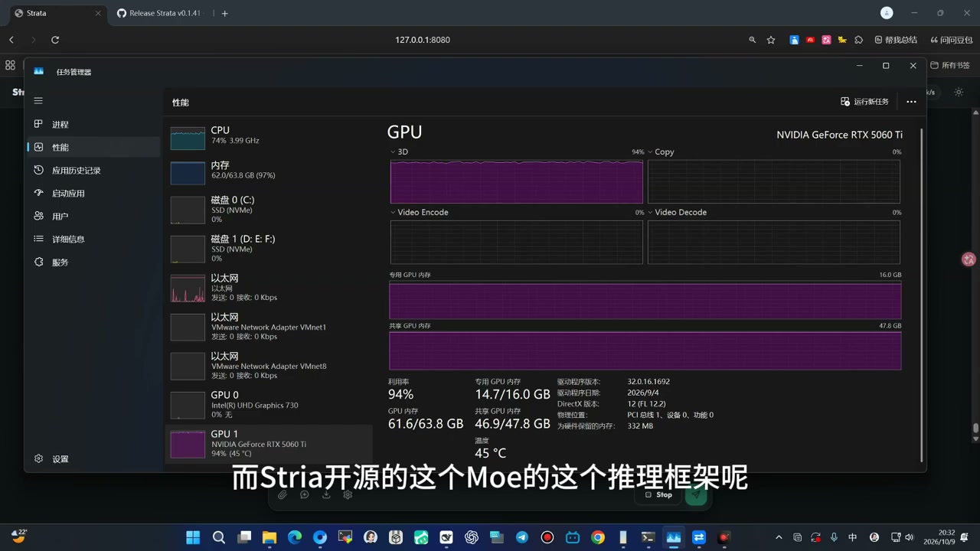Select the VMnet8 以太网 adapter item

click(269, 366)
